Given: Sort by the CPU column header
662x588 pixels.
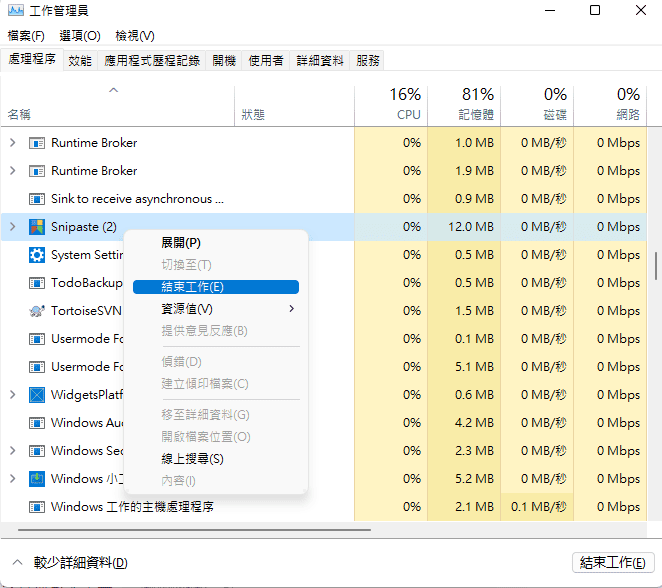Looking at the screenshot, I should pos(391,105).
